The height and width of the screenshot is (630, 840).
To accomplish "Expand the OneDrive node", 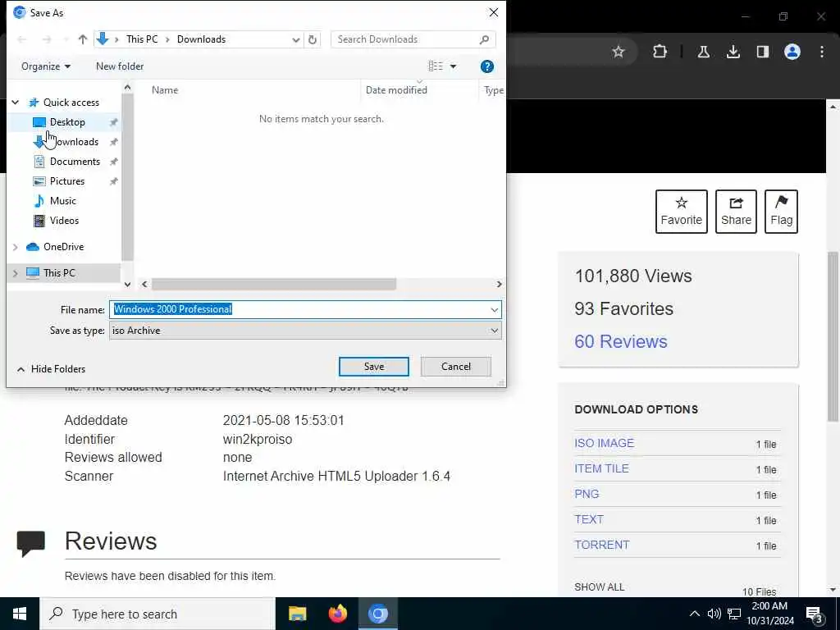I will (x=16, y=247).
